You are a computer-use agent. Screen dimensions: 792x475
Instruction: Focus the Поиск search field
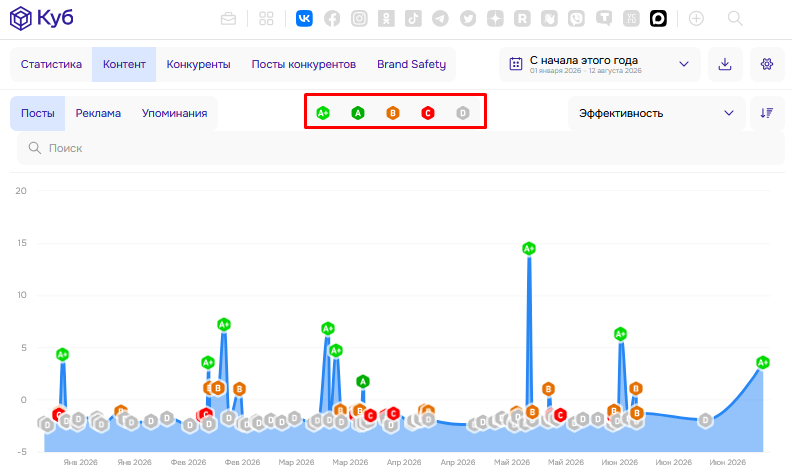coord(401,148)
